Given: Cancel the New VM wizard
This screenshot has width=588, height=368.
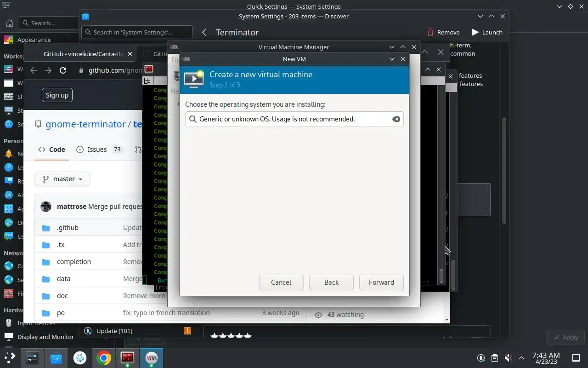Looking at the screenshot, I should (281, 282).
